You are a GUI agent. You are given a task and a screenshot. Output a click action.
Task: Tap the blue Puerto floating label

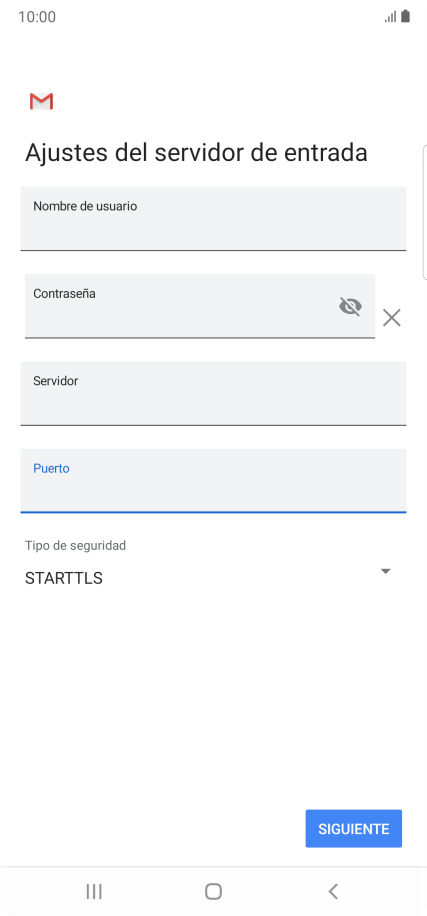51,469
